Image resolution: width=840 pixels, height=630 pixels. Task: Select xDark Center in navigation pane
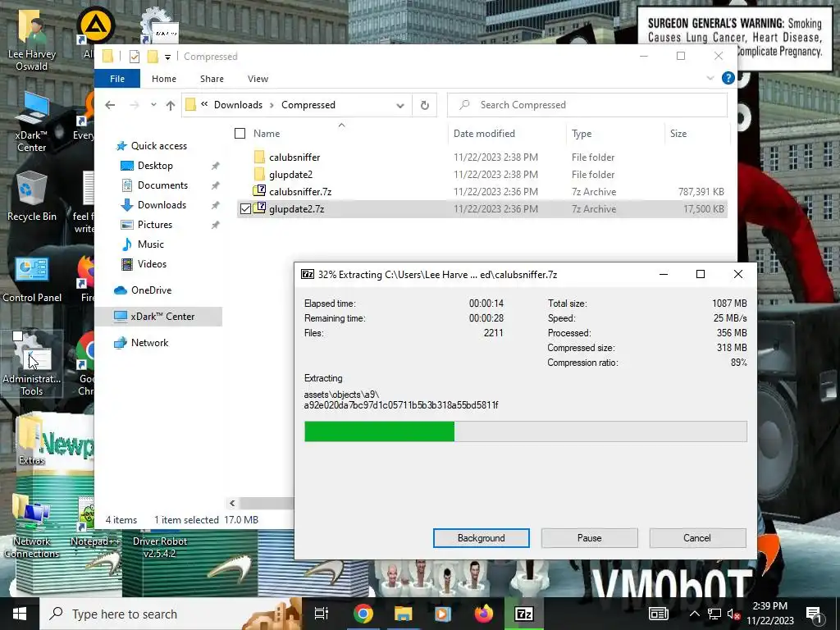pyautogui.click(x=162, y=317)
